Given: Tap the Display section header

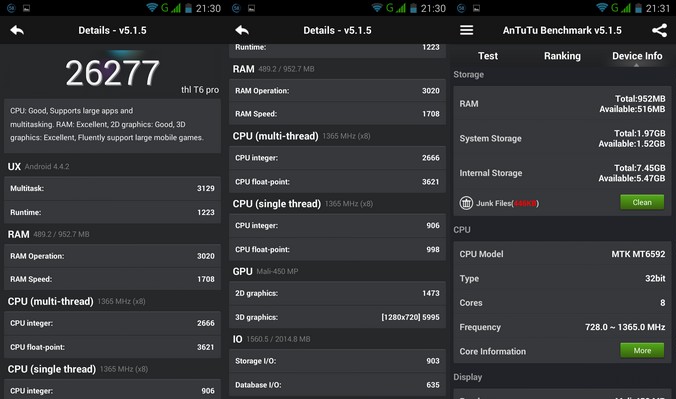Looking at the screenshot, I should pos(468,377).
